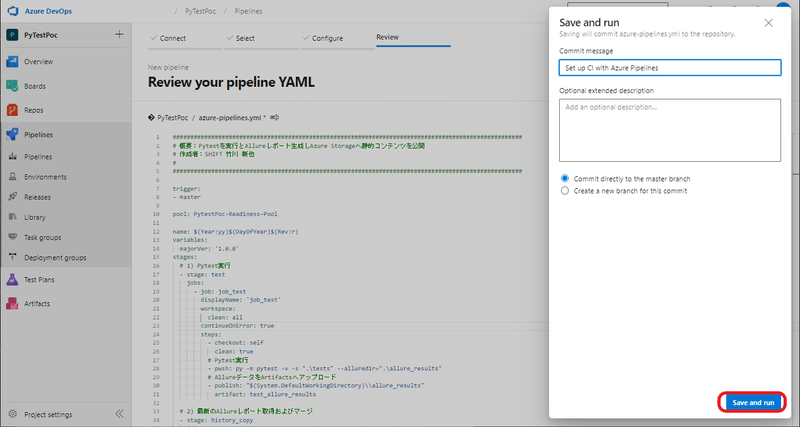Open the Task groups icon
Screen dimensions: 800x427
click(x=13, y=237)
